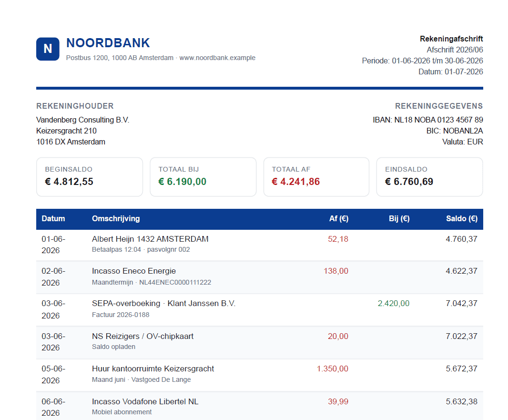
Task: Click the 4.622,37 balance value
Action: click(461, 271)
